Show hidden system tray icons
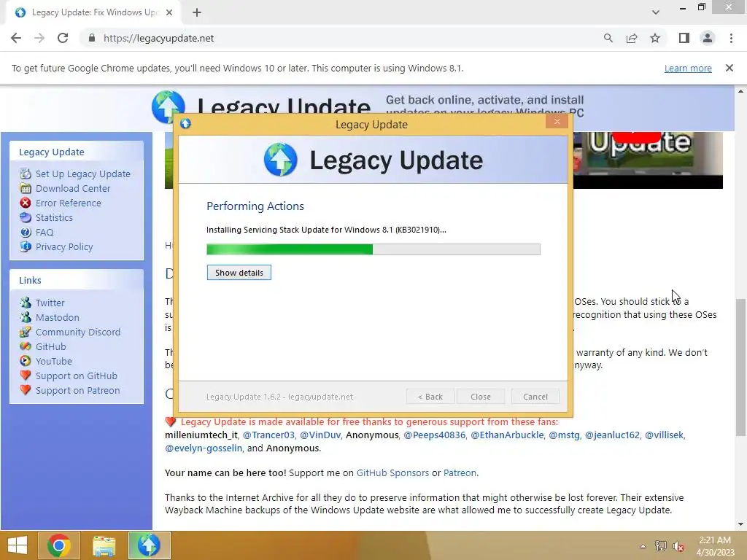 (x=643, y=546)
